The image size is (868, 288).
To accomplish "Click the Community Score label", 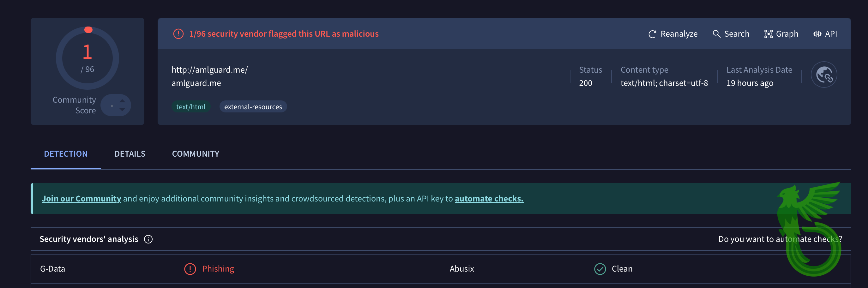I will [x=74, y=105].
